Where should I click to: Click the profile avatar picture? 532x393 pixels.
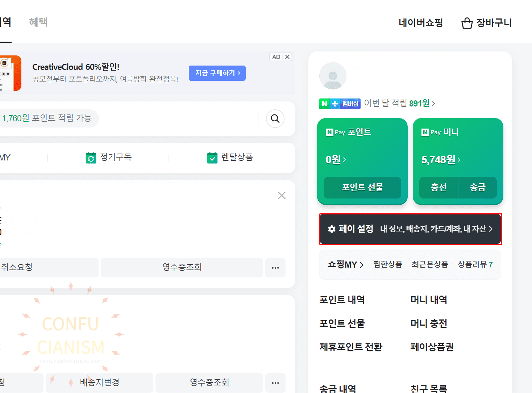(x=333, y=76)
